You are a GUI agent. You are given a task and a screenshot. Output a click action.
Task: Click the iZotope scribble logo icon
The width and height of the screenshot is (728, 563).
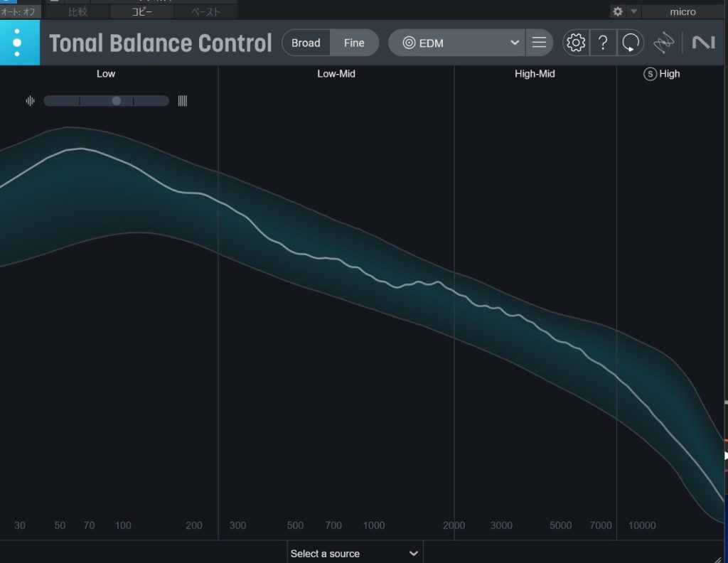click(664, 43)
